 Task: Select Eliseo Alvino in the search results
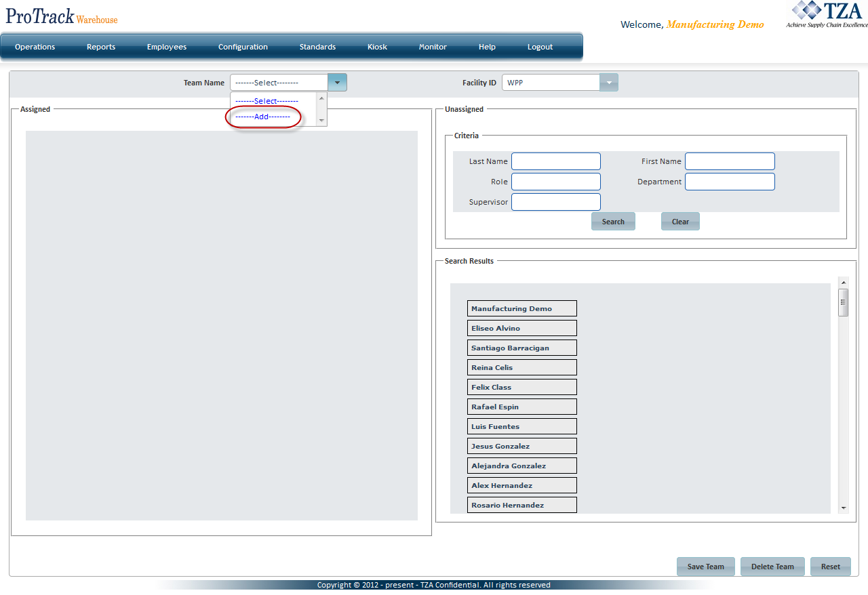click(x=522, y=328)
